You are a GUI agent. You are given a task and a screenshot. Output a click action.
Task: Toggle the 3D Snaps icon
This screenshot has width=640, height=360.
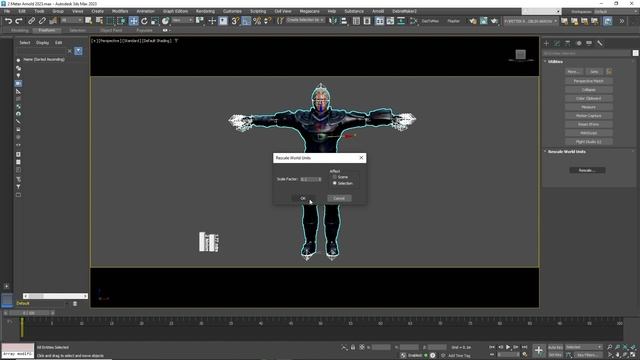[235, 21]
